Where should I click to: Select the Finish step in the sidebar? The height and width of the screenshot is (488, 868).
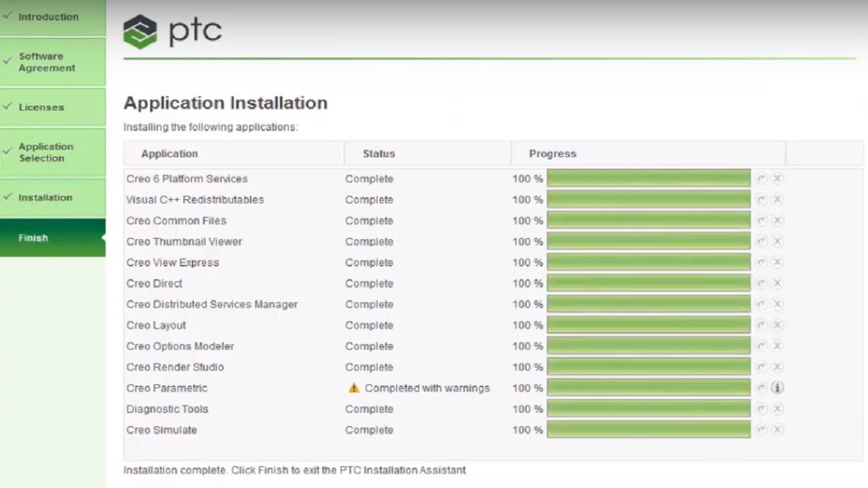[53, 238]
